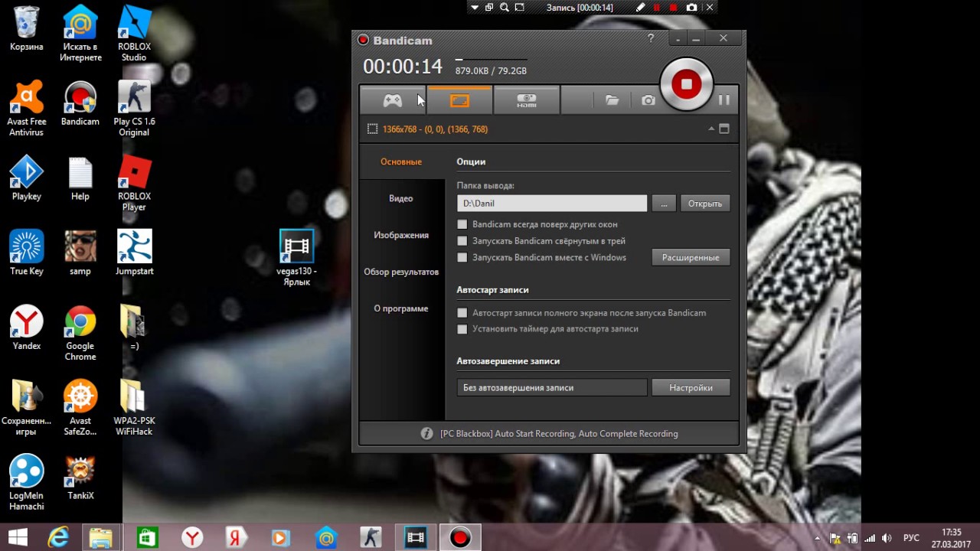Select Game recording mode gamepad icon
Image resolution: width=980 pixels, height=551 pixels.
[393, 100]
